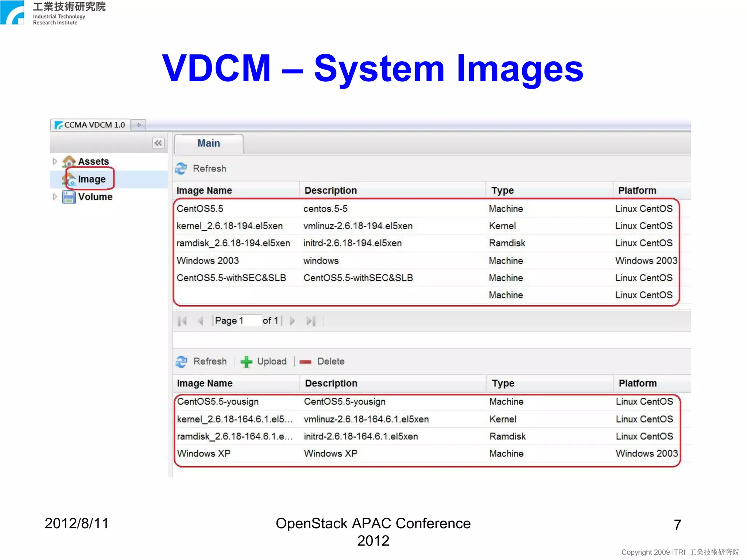
Task: Expand the Volume tree node
Action: point(55,197)
